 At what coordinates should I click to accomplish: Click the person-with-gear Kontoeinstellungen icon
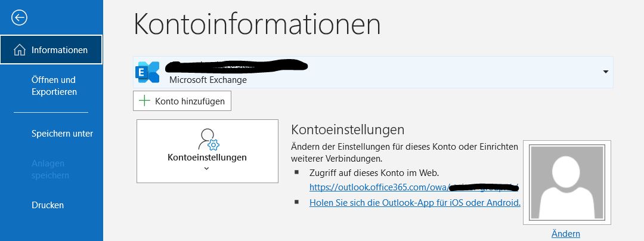[x=209, y=140]
